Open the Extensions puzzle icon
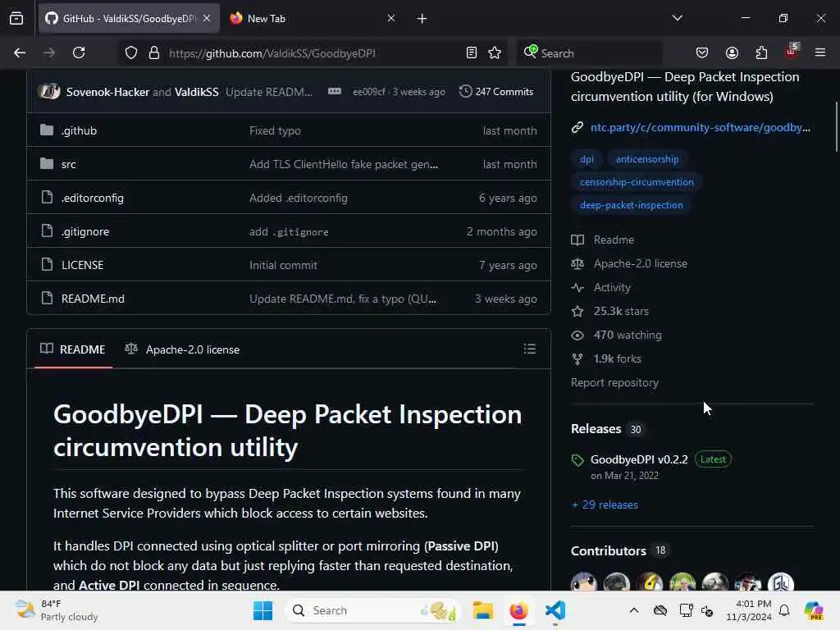 click(x=761, y=52)
